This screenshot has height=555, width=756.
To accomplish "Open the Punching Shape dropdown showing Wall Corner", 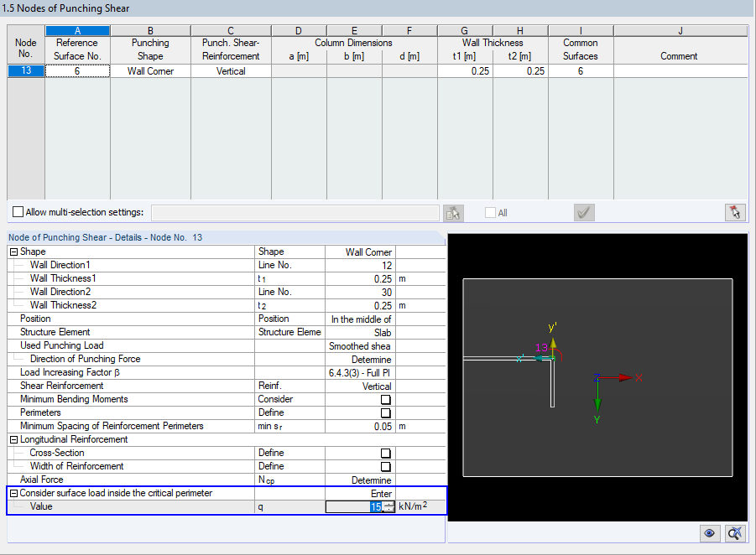I will 149,70.
